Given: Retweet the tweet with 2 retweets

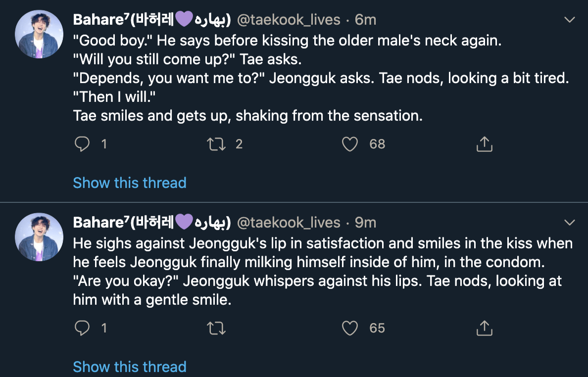Looking at the screenshot, I should tap(215, 144).
